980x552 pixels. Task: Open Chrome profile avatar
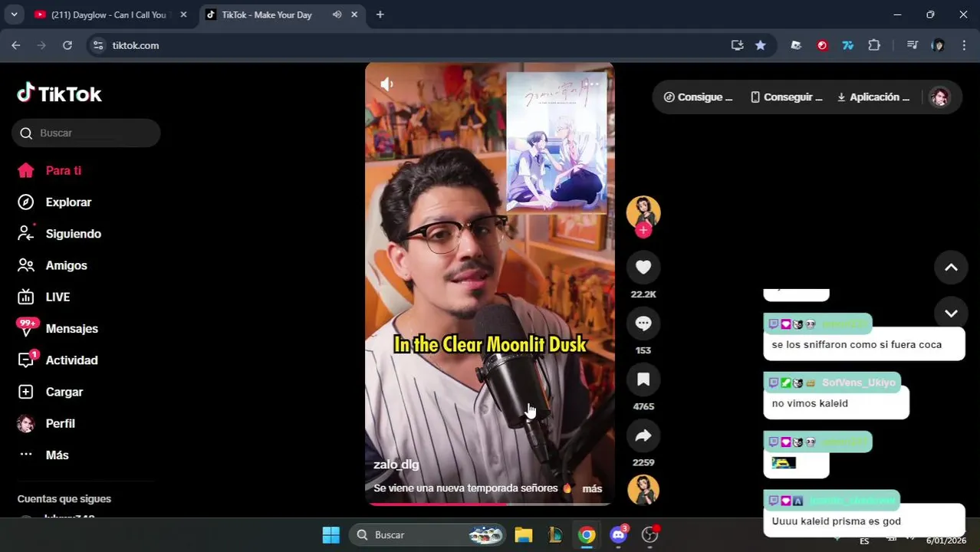coord(938,45)
